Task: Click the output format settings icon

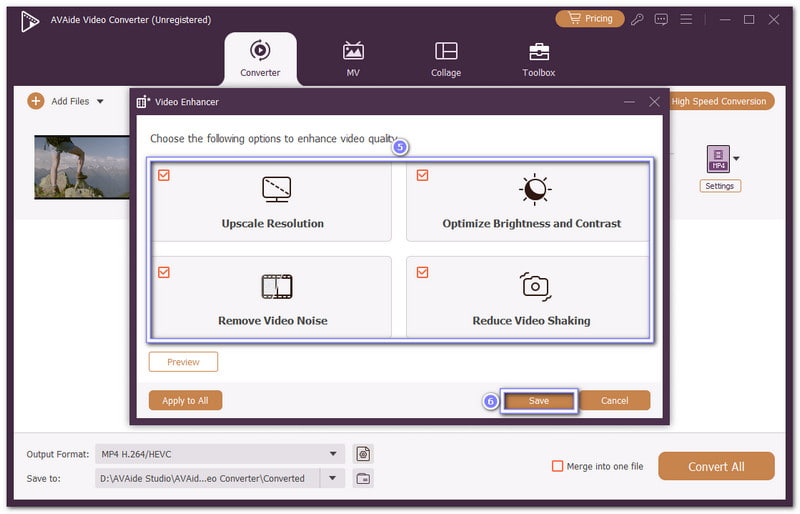Action: 363,454
